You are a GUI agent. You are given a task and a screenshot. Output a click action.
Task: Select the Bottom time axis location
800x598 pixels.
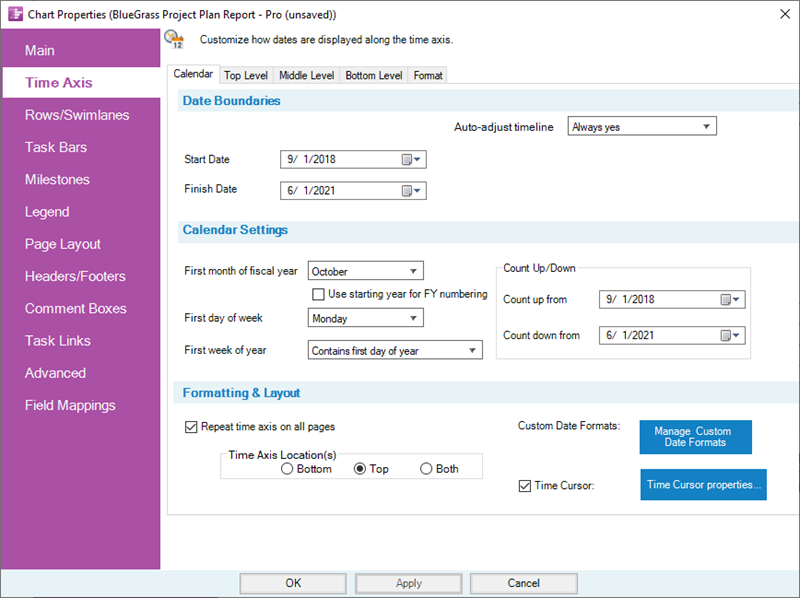[x=288, y=469]
